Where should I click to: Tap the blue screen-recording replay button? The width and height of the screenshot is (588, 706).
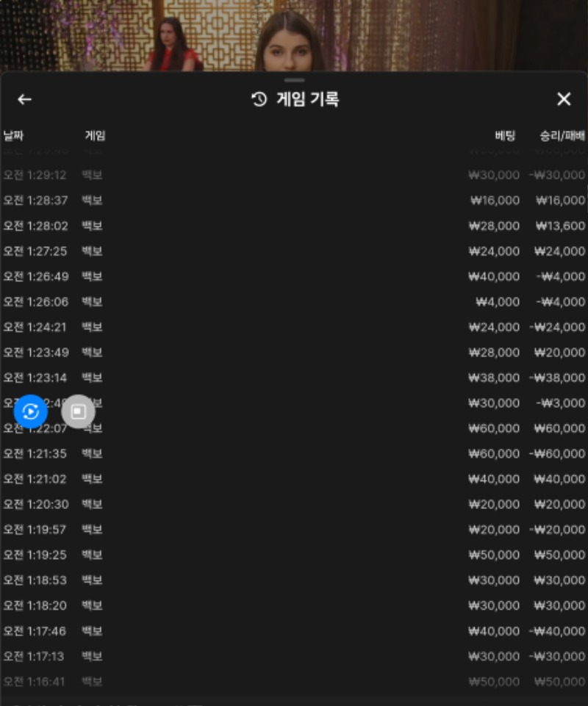click(x=31, y=411)
